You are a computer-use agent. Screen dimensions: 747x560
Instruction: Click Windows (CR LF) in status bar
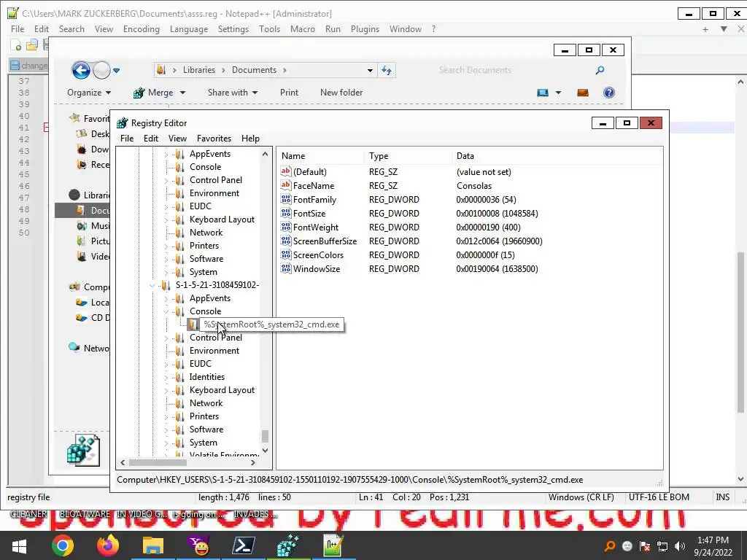[581, 497]
